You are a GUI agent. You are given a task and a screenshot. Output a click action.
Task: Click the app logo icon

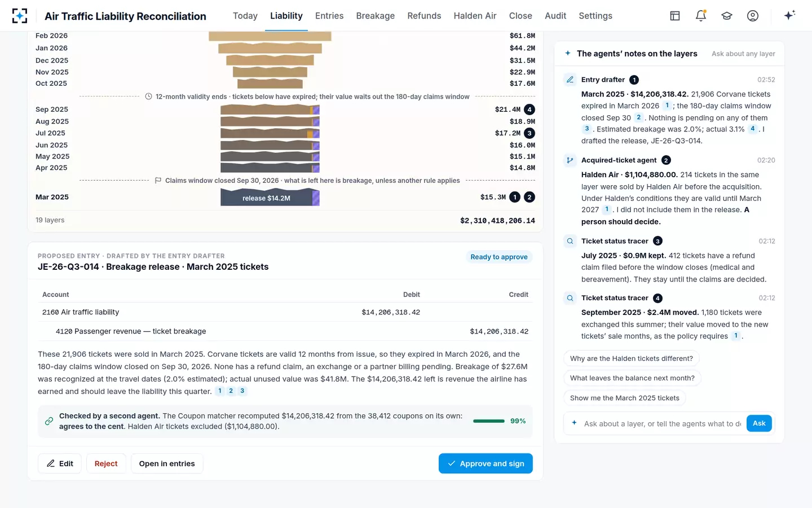pos(20,16)
